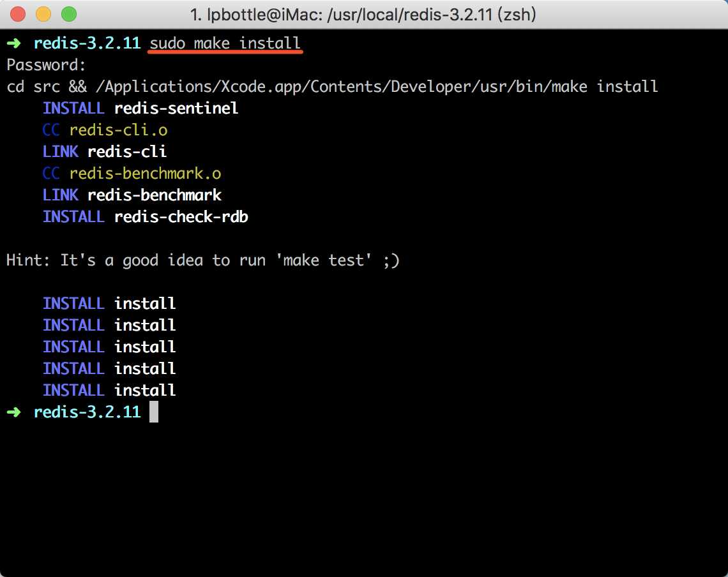Maximize the terminal using green button
The image size is (728, 577).
(69, 14)
